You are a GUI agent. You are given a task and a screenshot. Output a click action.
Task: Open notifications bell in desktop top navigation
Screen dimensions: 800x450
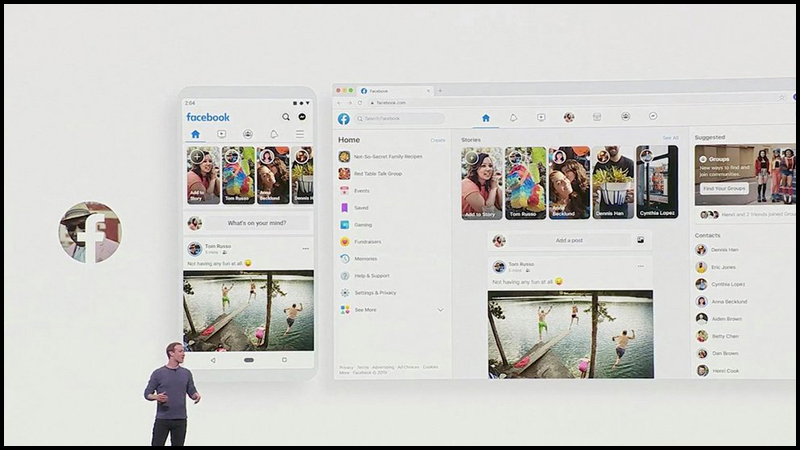[x=513, y=118]
